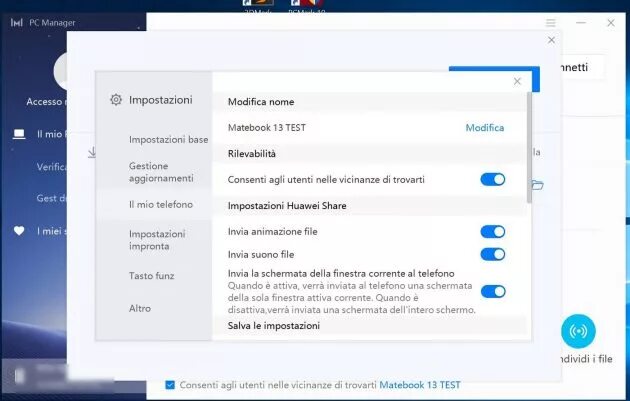Uncheck Consenti agli utenti checkbox at bottom
This screenshot has height=401, width=630.
coord(170,385)
